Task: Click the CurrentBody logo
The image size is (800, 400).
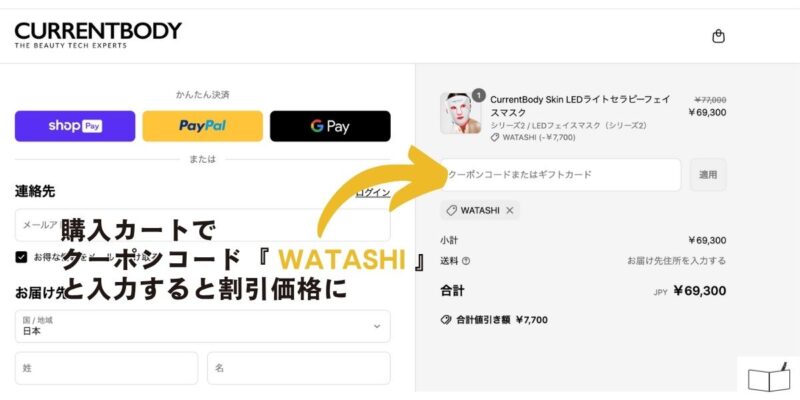Action: 98,35
